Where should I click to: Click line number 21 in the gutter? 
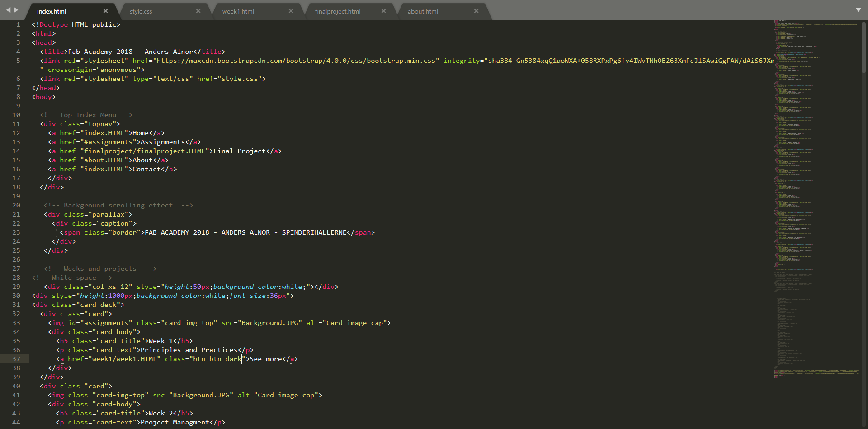pyautogui.click(x=16, y=214)
